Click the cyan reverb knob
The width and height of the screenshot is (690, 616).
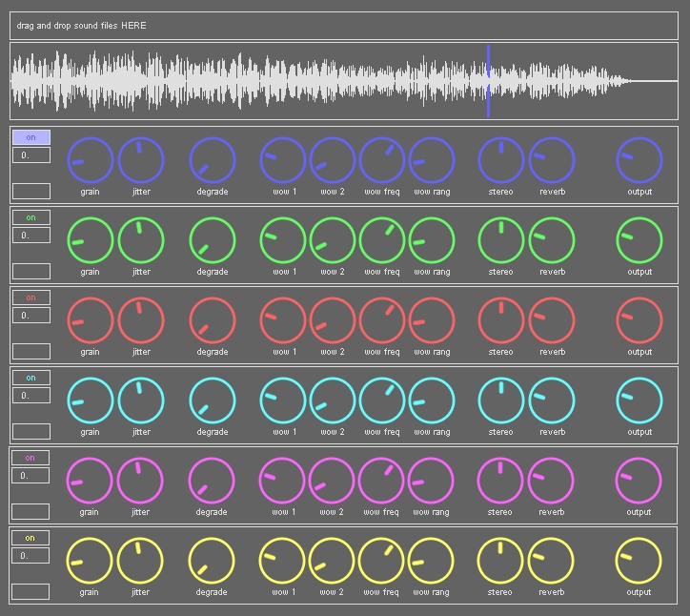[552, 400]
